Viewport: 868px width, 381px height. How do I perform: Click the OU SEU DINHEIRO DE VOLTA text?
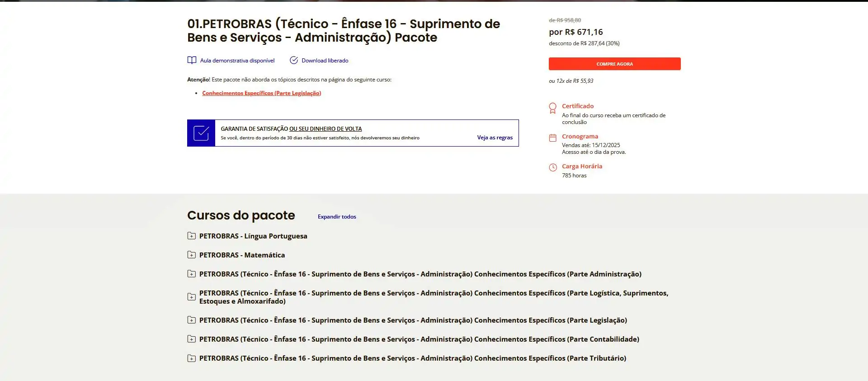coord(325,129)
